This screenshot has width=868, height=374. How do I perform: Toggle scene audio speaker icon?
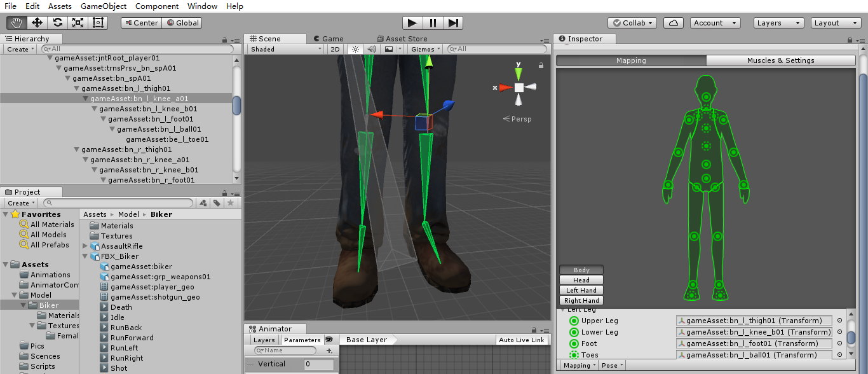(x=372, y=49)
